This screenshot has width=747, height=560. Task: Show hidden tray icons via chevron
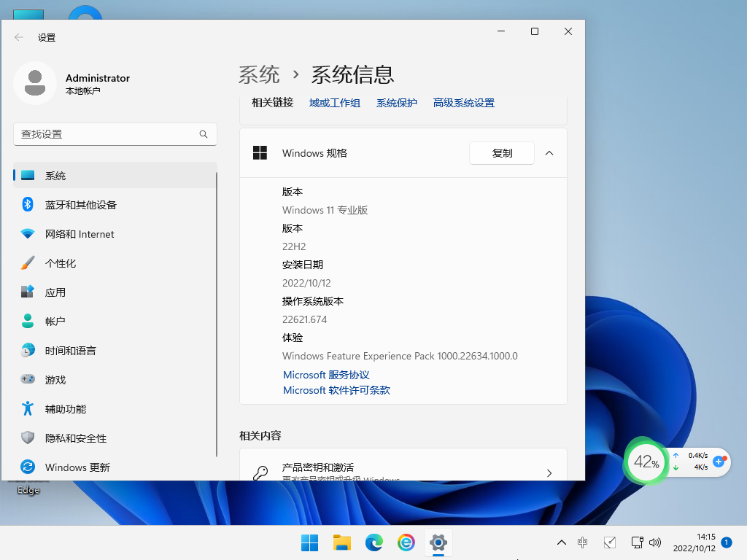click(x=561, y=542)
